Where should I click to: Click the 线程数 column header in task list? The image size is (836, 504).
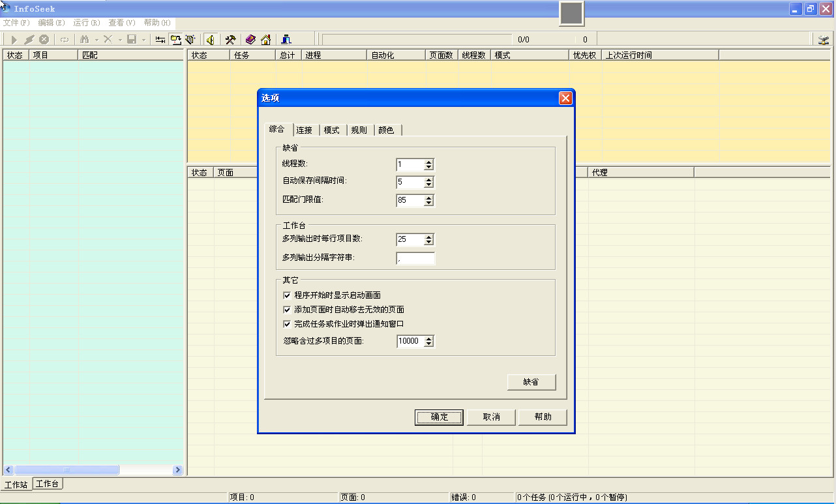[474, 55]
